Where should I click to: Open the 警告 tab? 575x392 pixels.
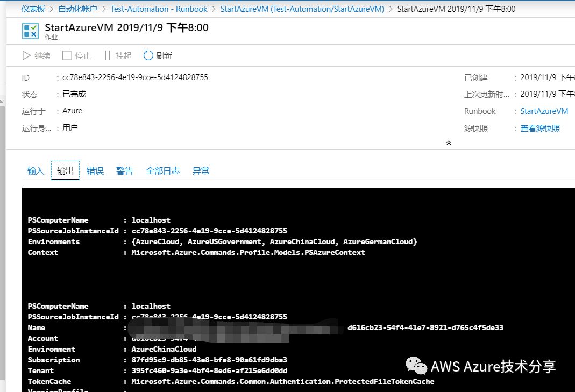pyautogui.click(x=124, y=171)
